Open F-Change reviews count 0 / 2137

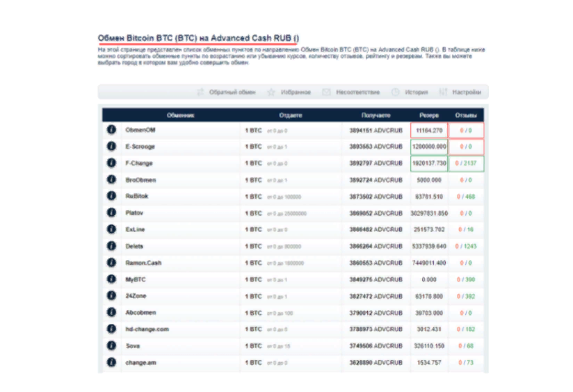[466, 163]
